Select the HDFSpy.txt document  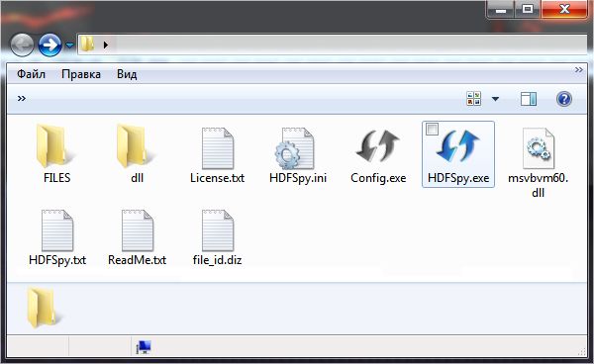coord(57,237)
